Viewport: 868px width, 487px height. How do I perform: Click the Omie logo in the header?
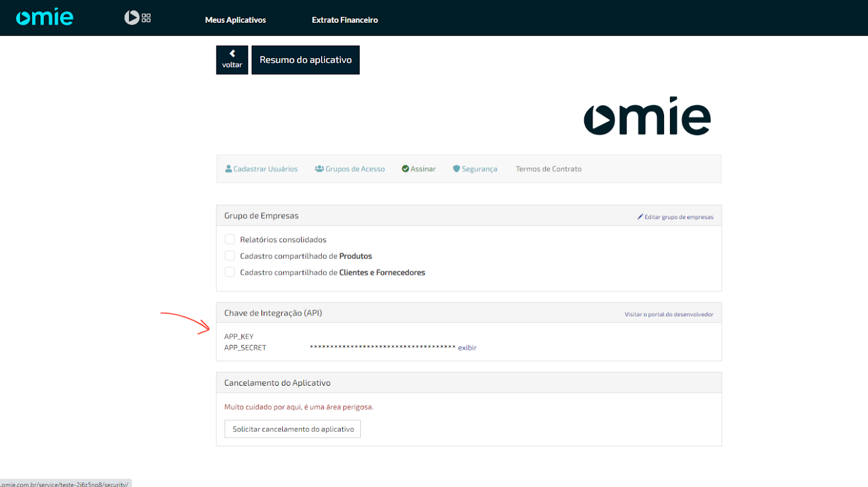44,17
